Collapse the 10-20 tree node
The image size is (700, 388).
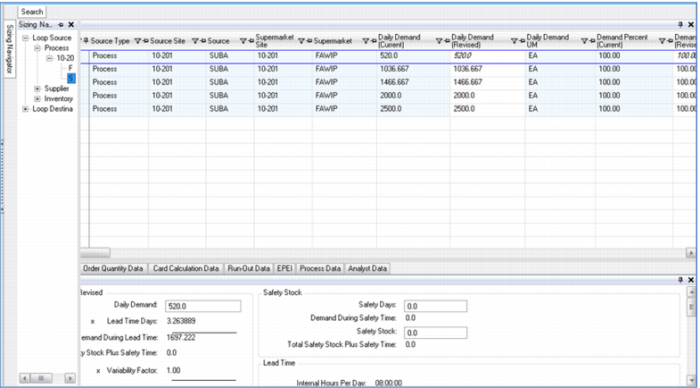50,58
